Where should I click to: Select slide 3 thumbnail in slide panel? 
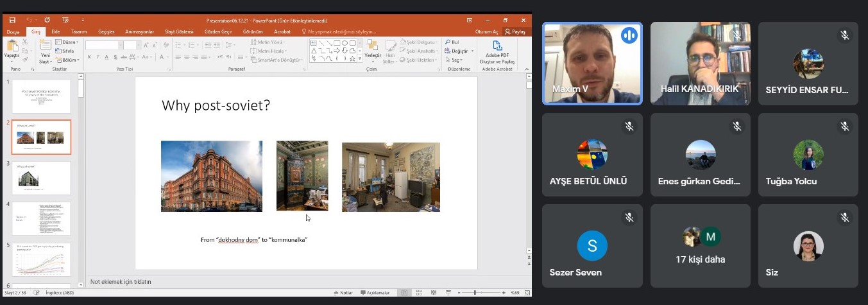click(41, 178)
